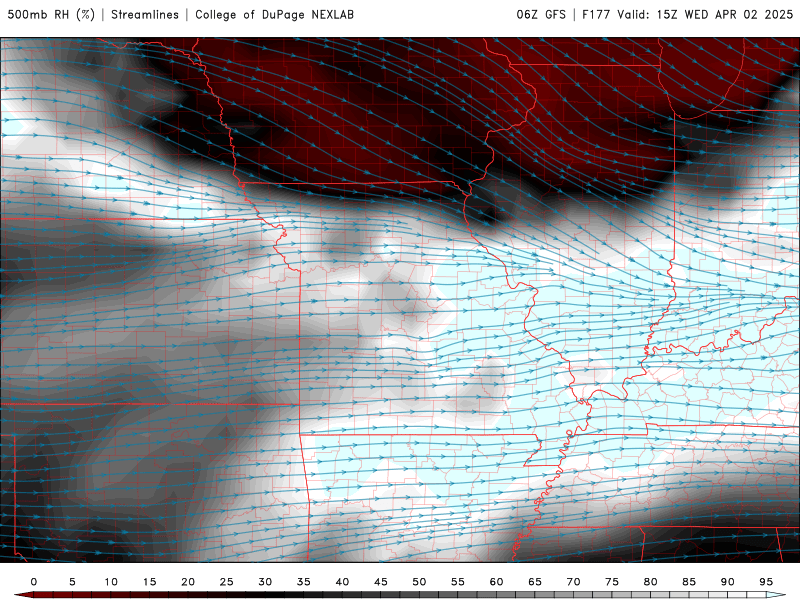Select the "50" humidity scale label
The height and width of the screenshot is (600, 800).
419,582
